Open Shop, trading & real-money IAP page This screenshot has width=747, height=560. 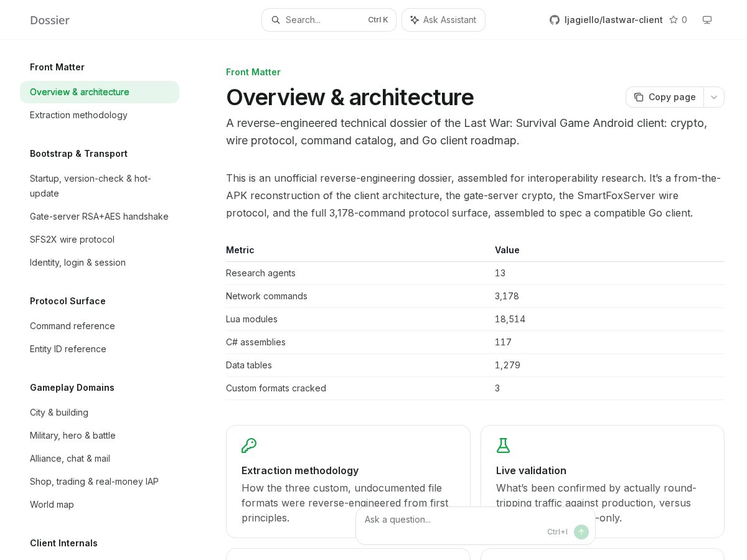[x=100, y=482]
